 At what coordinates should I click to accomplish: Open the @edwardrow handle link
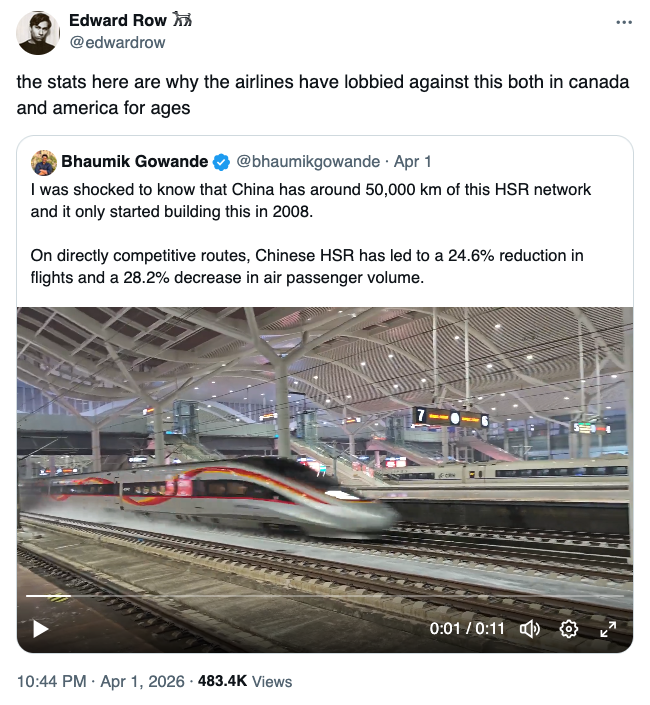(x=117, y=43)
